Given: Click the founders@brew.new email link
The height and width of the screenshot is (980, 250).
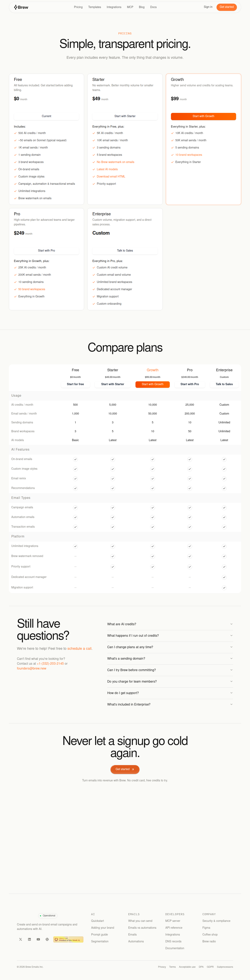Looking at the screenshot, I should [32, 668].
